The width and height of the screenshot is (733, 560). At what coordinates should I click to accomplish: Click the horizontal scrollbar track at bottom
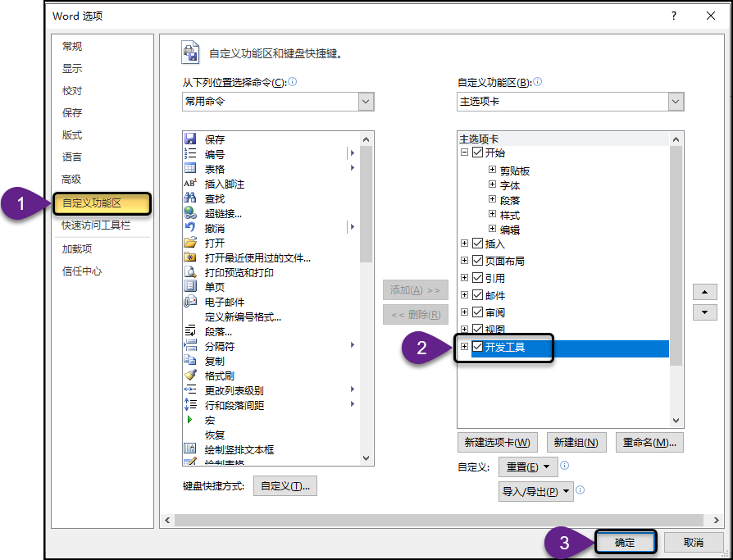(439, 521)
